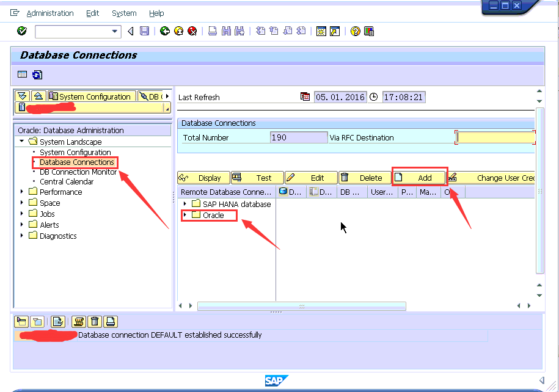Click the green Back arrow icon
This screenshot has width=559, height=392.
[165, 31]
